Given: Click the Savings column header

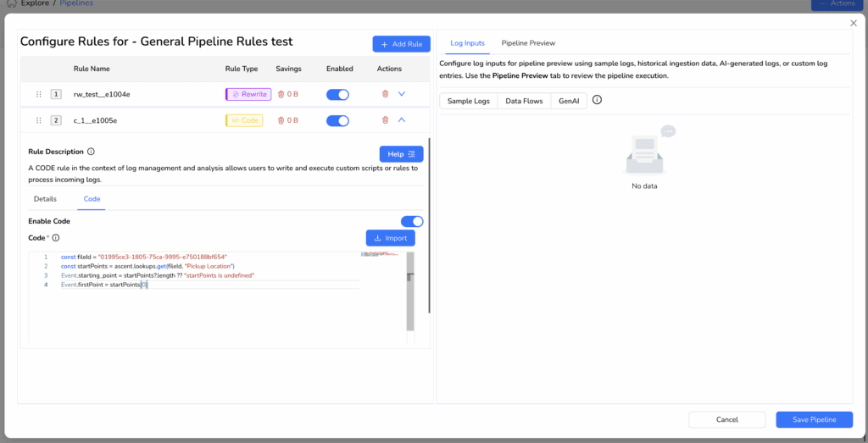Looking at the screenshot, I should (x=288, y=69).
